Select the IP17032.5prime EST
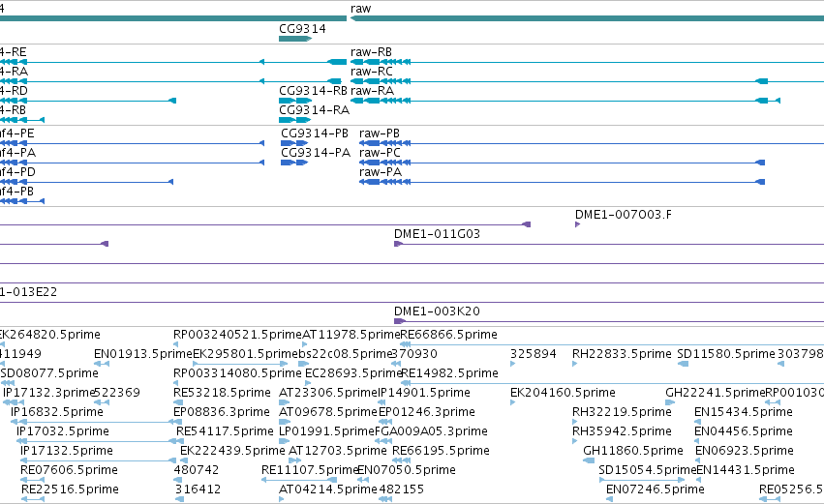This screenshot has height=504, width=824. coord(63,431)
